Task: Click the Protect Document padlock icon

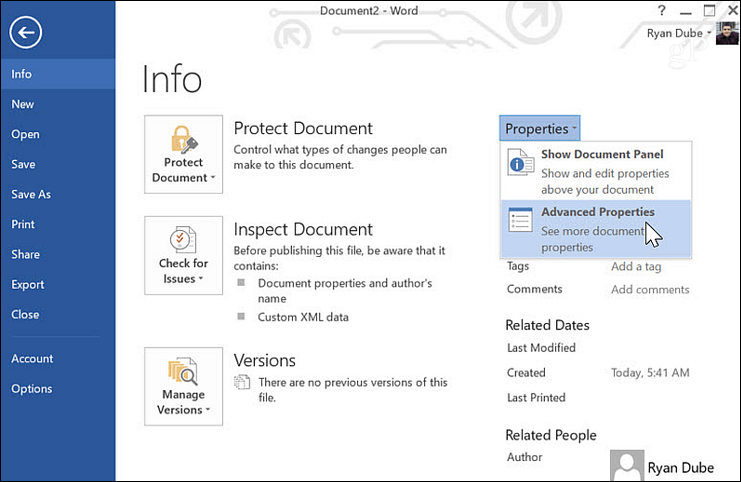Action: [x=183, y=139]
